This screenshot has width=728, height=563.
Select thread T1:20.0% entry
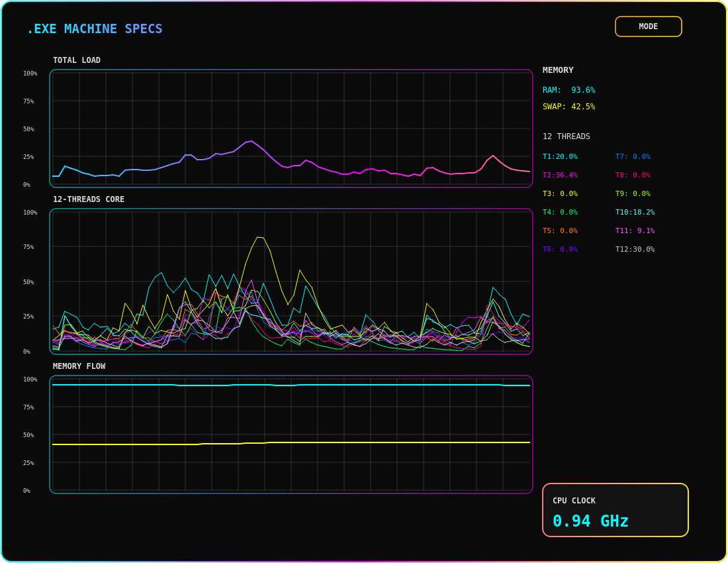560,156
